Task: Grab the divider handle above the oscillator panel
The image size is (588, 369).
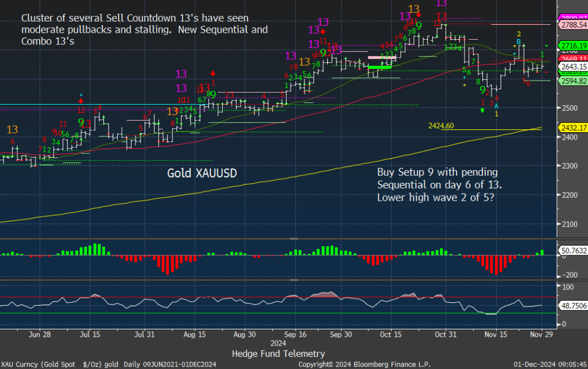Action: click(x=294, y=280)
